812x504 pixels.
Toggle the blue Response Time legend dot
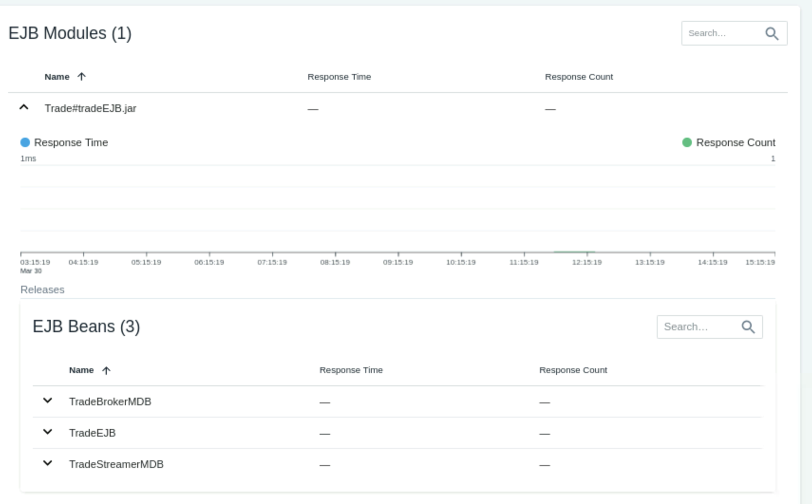click(25, 142)
